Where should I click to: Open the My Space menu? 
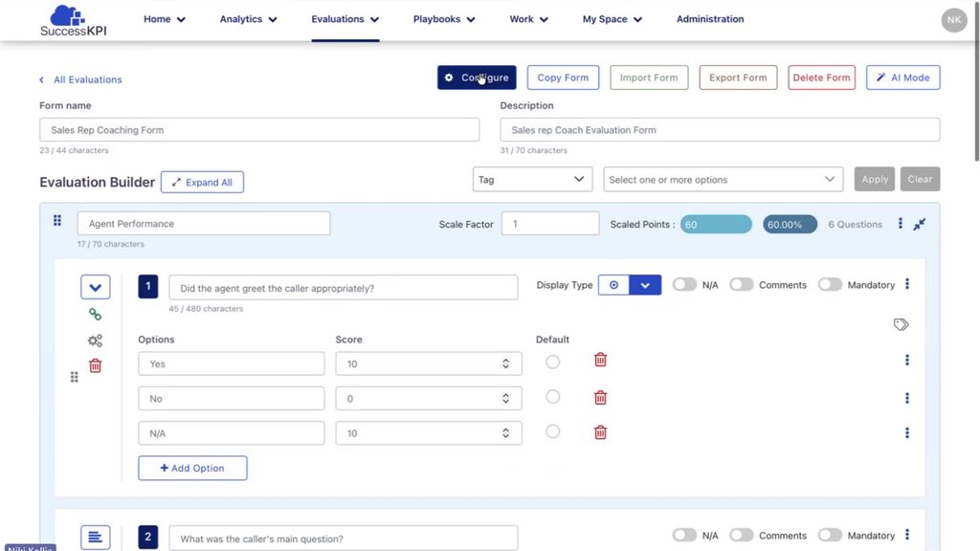(612, 19)
